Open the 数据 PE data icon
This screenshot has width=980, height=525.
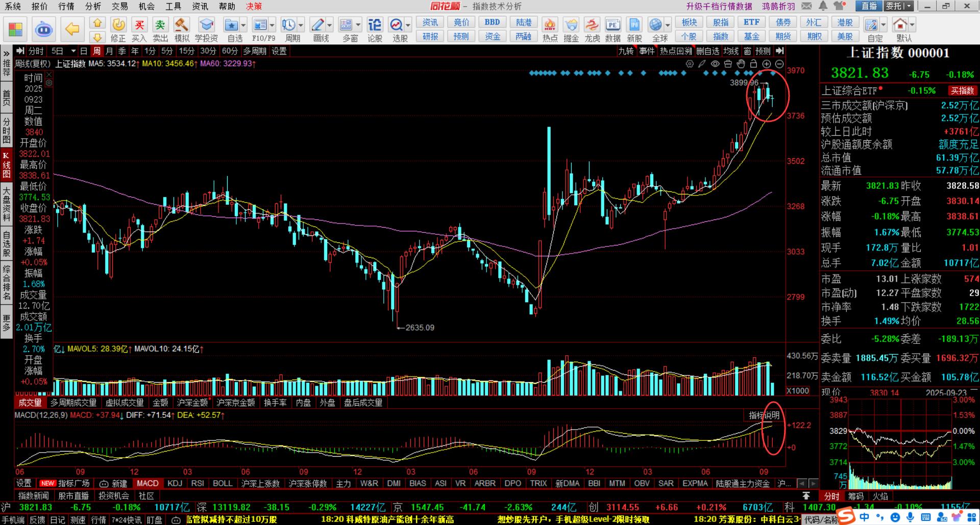pos(612,30)
